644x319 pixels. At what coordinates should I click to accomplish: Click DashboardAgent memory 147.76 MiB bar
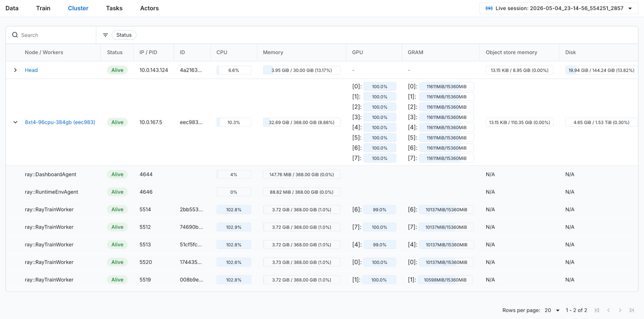pyautogui.click(x=302, y=174)
